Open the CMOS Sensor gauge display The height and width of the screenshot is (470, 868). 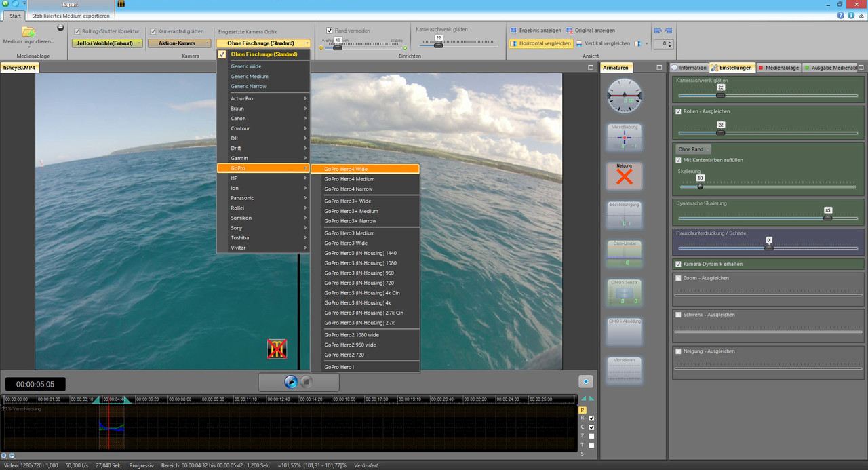tap(623, 290)
